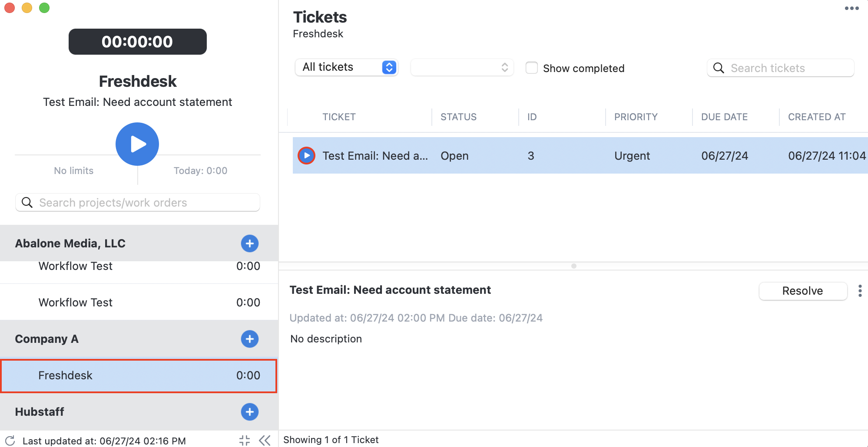
Task: Select the Freshdesk project row
Action: (139, 376)
